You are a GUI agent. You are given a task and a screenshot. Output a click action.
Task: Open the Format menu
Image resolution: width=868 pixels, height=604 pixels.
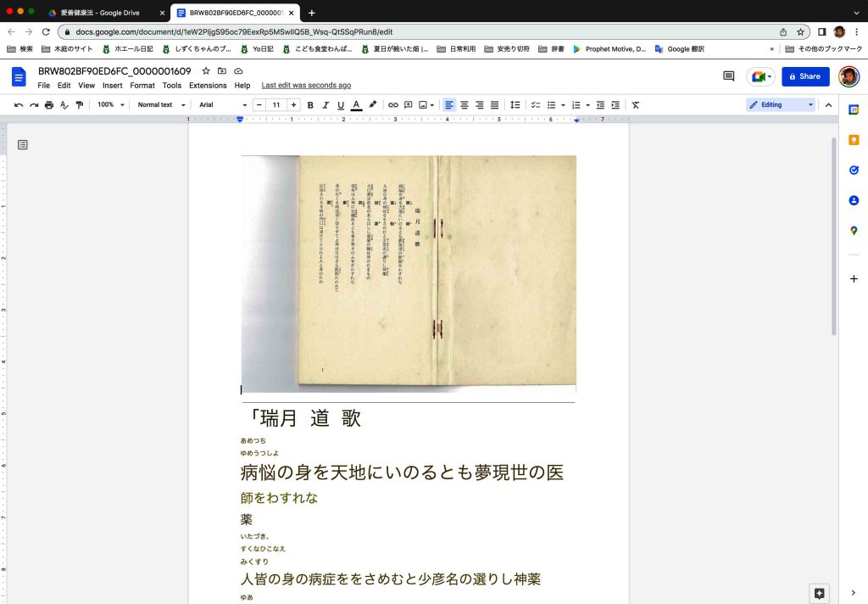click(x=142, y=86)
